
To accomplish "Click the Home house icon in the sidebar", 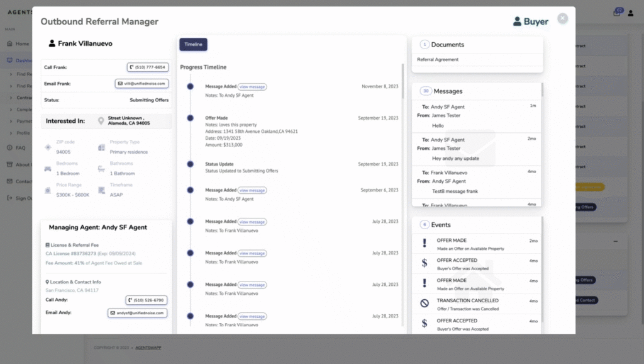I will click(9, 43).
